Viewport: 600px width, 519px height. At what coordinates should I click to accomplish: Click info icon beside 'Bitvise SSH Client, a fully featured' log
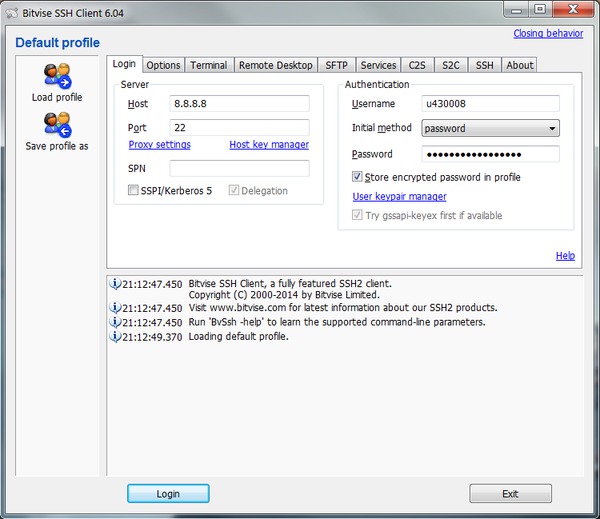pyautogui.click(x=115, y=284)
